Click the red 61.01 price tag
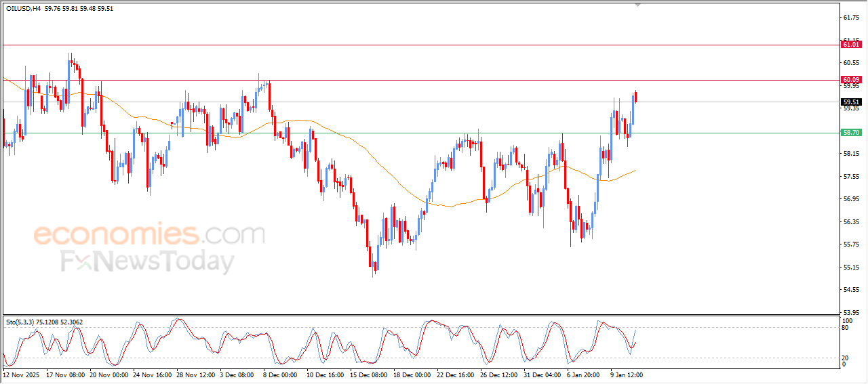The height and width of the screenshot is (384, 868). [x=850, y=45]
